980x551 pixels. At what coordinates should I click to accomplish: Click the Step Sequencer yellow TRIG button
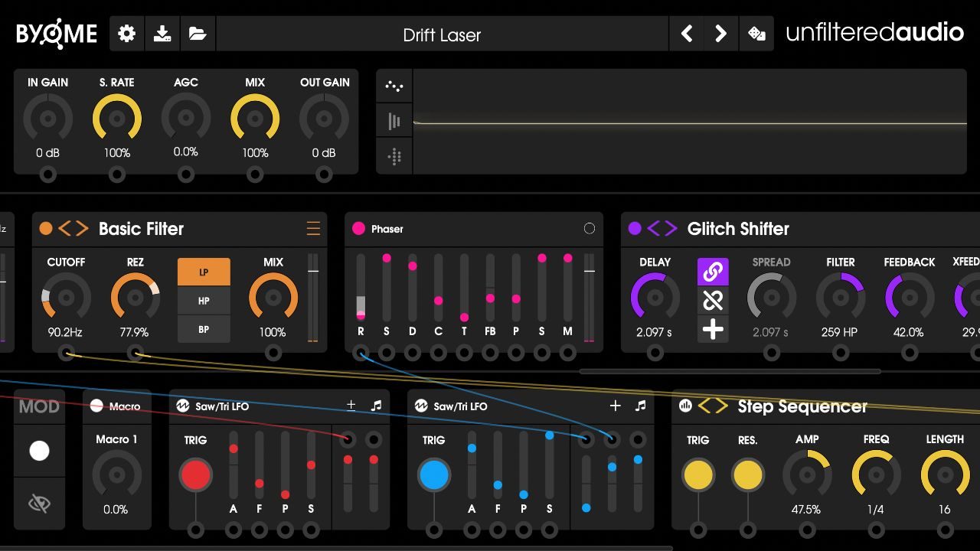pyautogui.click(x=698, y=474)
